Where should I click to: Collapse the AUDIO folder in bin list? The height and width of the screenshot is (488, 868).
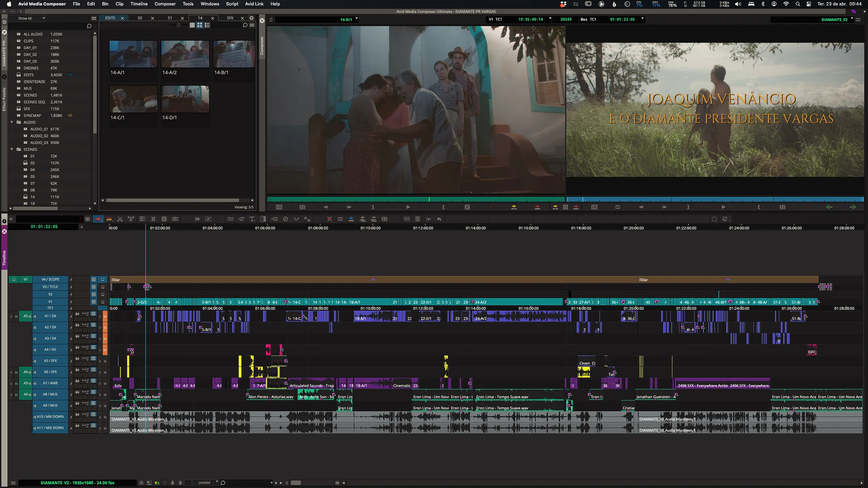click(12, 122)
